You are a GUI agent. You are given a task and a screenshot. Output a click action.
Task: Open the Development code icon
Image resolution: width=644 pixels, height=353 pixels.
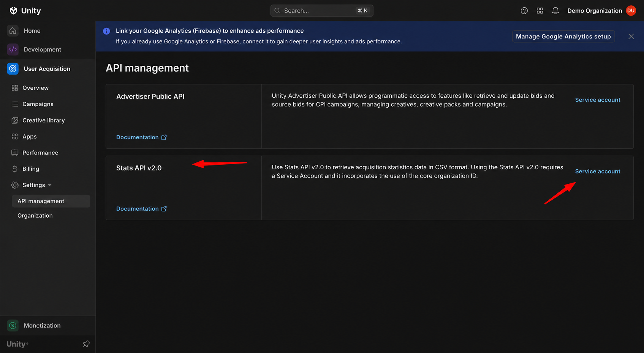click(x=13, y=49)
